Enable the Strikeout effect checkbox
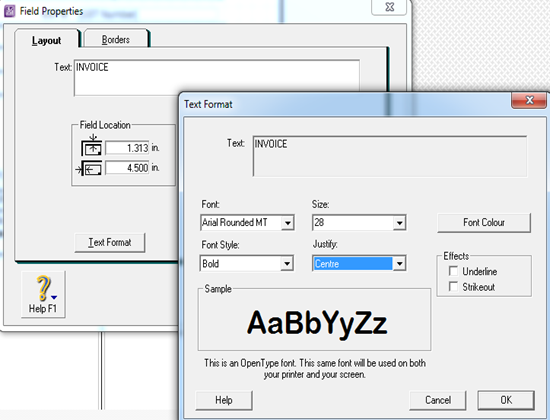The height and width of the screenshot is (420, 550). coord(453,286)
